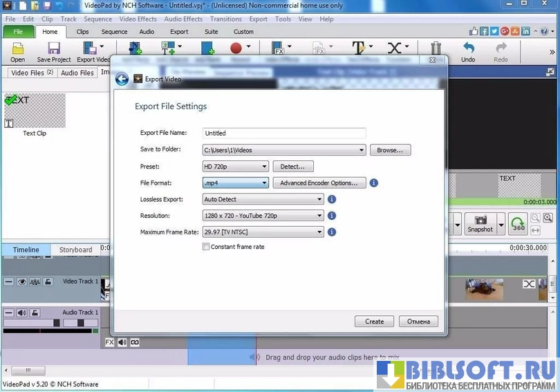Click the Browse... button
This screenshot has width=560, height=392.
[x=390, y=150]
